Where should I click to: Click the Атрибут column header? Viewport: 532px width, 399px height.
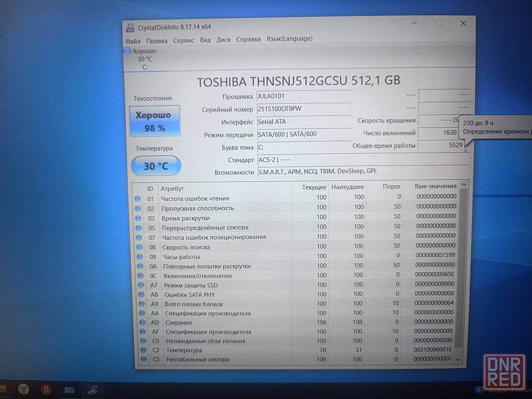click(x=172, y=189)
